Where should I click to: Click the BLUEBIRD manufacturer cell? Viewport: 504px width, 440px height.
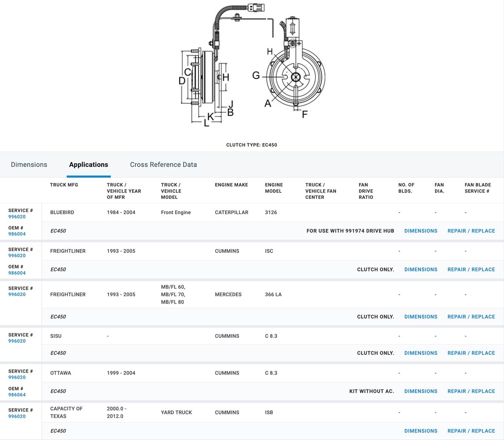pyautogui.click(x=62, y=212)
